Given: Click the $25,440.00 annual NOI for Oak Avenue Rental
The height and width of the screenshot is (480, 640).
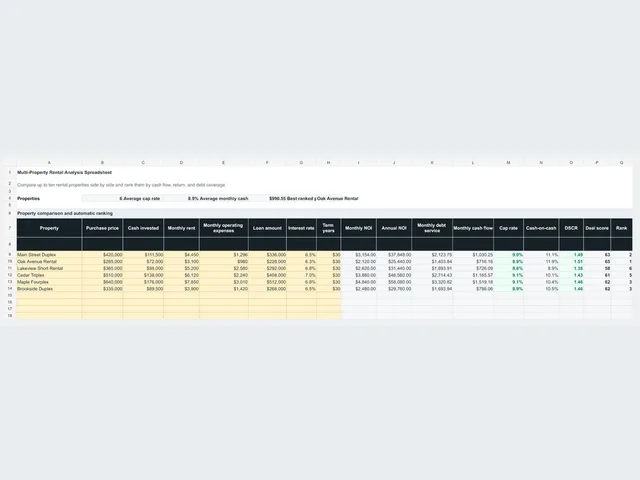Looking at the screenshot, I should point(394,262).
